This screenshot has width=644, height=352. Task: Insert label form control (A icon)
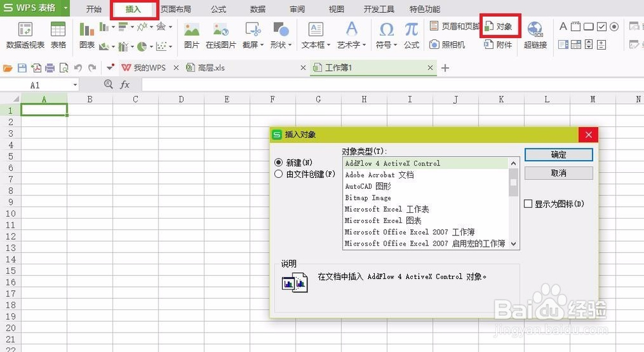click(563, 26)
